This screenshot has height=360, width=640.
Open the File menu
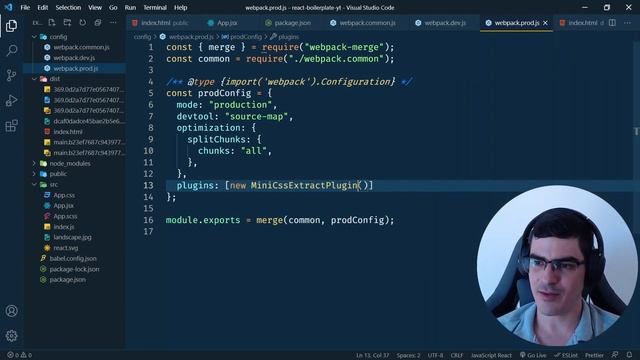click(x=25, y=7)
